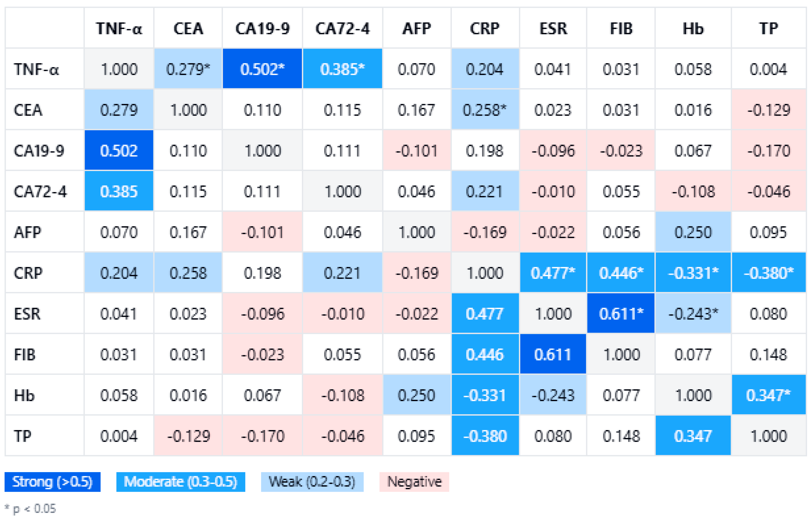
Task: Select the Weak (0.2-0.3) legend swatch
Action: point(312,482)
